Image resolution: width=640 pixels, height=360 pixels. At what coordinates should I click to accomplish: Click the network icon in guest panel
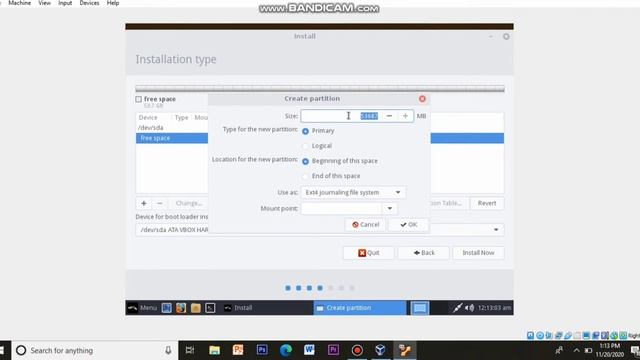457,308
